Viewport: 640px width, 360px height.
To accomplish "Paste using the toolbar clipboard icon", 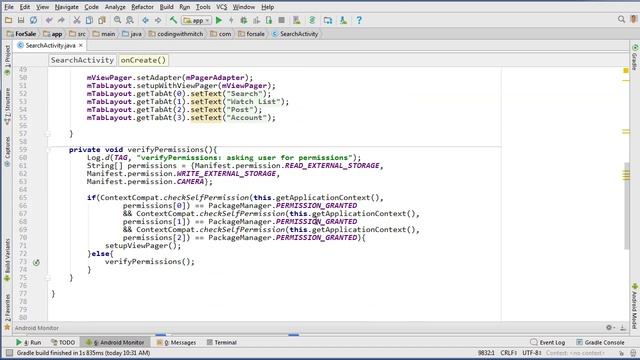I will click(x=102, y=20).
